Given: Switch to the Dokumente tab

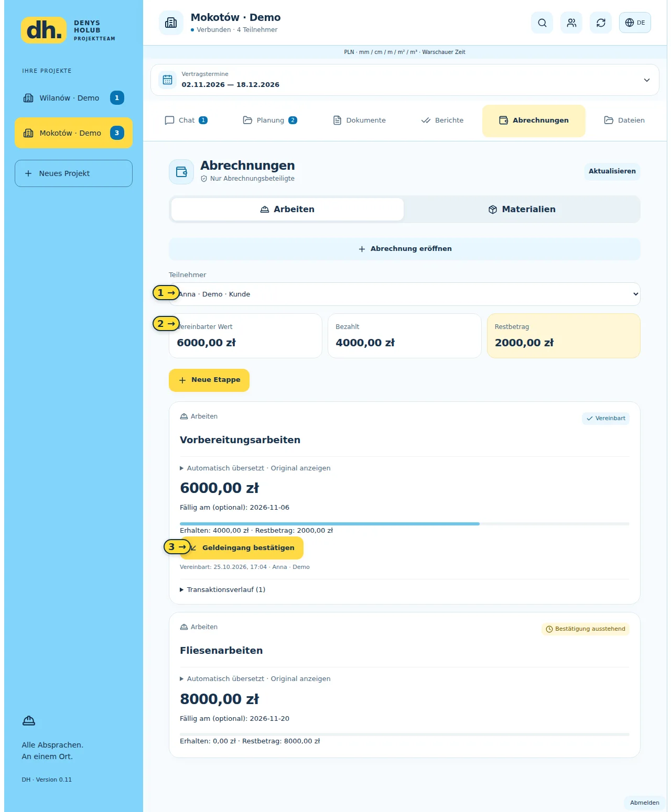Looking at the screenshot, I should (360, 120).
